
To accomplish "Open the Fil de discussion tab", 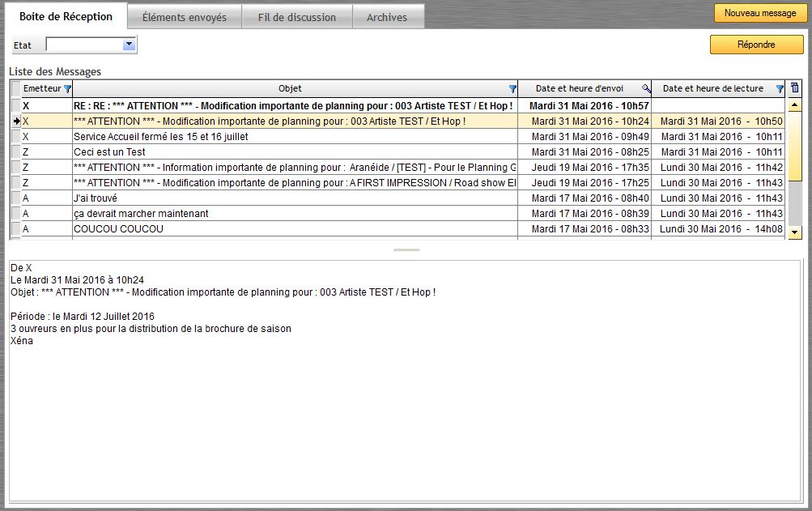I will click(297, 17).
